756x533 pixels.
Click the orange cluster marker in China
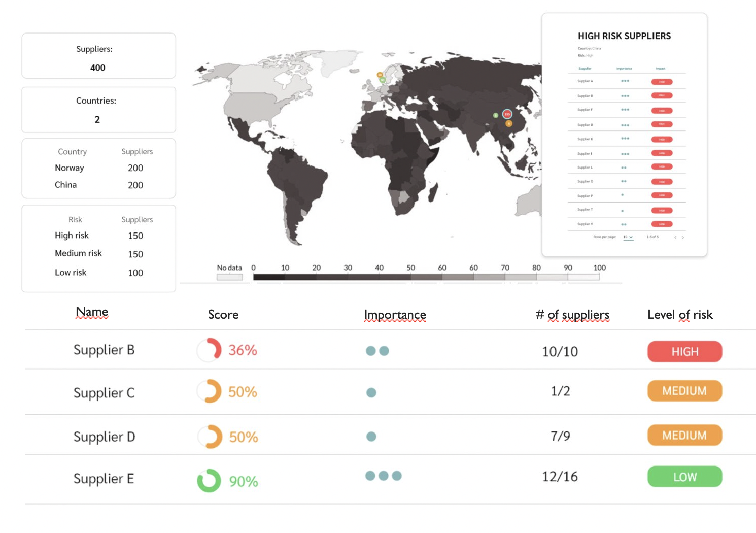point(509,123)
